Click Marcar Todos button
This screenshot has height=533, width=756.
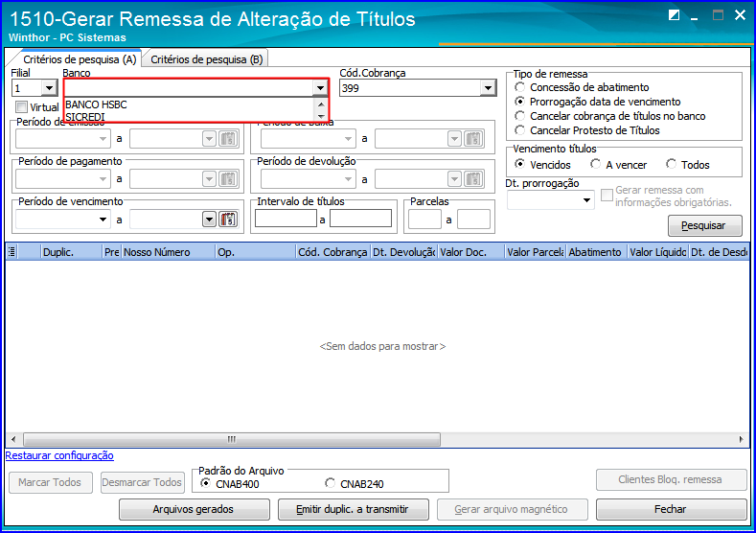[x=50, y=482]
